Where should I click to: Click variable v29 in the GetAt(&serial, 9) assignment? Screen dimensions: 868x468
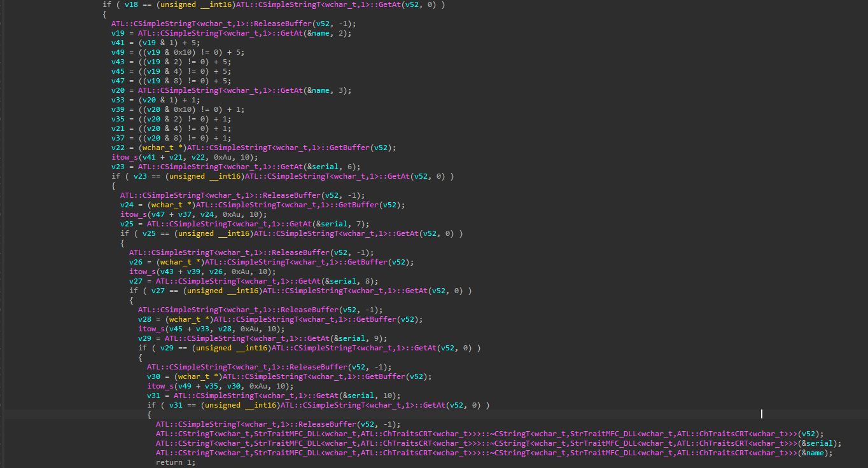pyautogui.click(x=144, y=338)
